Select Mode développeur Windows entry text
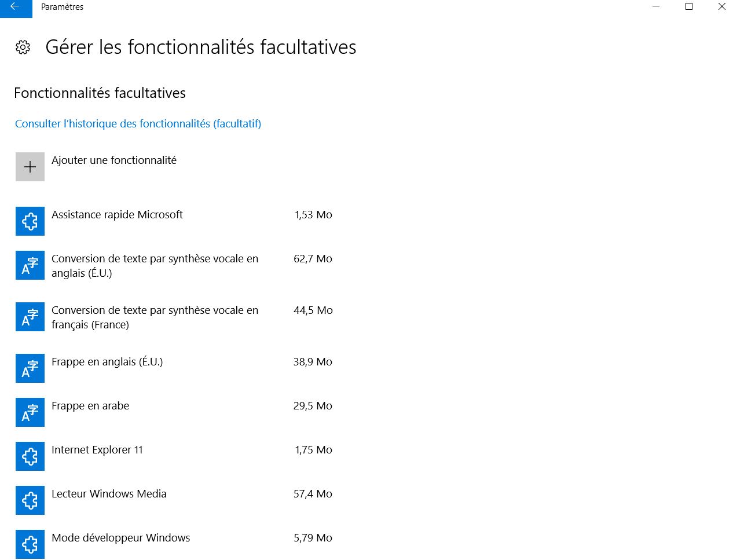Viewport: 733px width, 560px height. tap(120, 538)
